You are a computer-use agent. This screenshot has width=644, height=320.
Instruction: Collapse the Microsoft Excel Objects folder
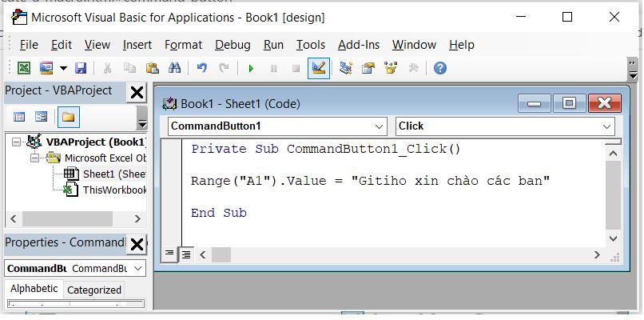tap(35, 158)
